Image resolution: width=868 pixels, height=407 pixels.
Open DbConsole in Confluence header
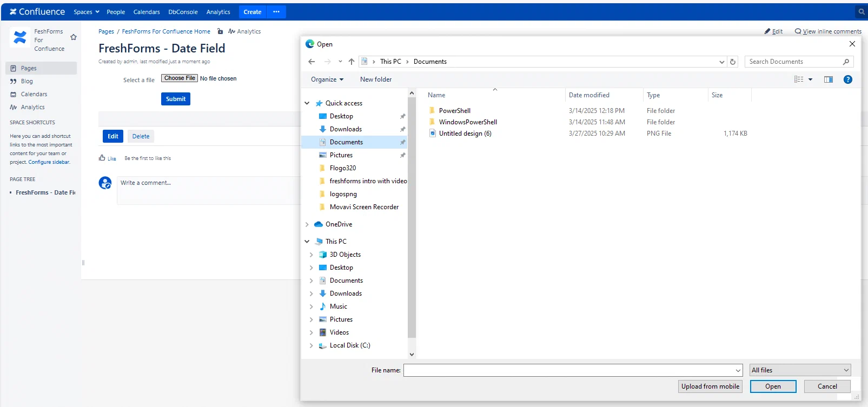point(183,12)
